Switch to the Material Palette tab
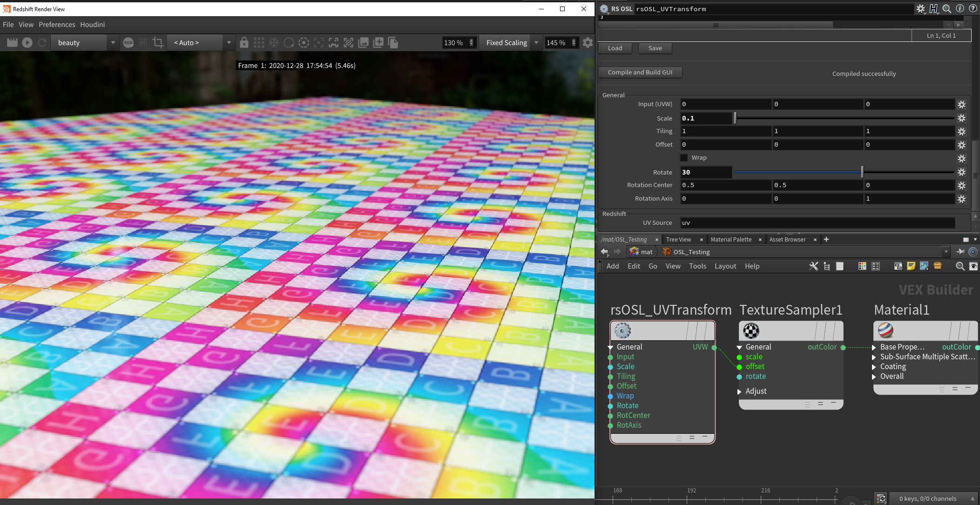This screenshot has height=505, width=980. tap(731, 239)
